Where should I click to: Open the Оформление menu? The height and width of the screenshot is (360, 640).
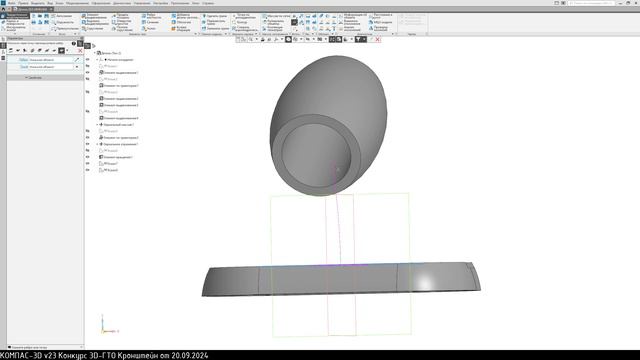click(x=101, y=3)
